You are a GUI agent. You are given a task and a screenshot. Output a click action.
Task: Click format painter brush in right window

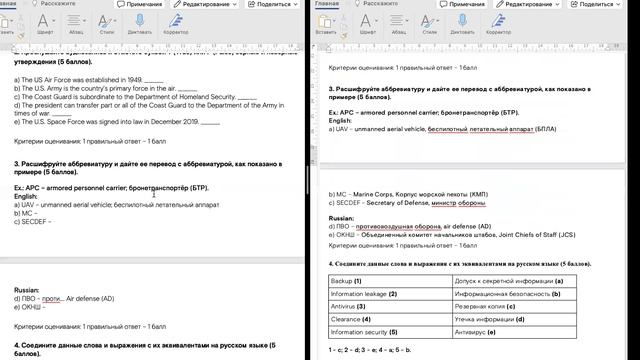(x=344, y=36)
